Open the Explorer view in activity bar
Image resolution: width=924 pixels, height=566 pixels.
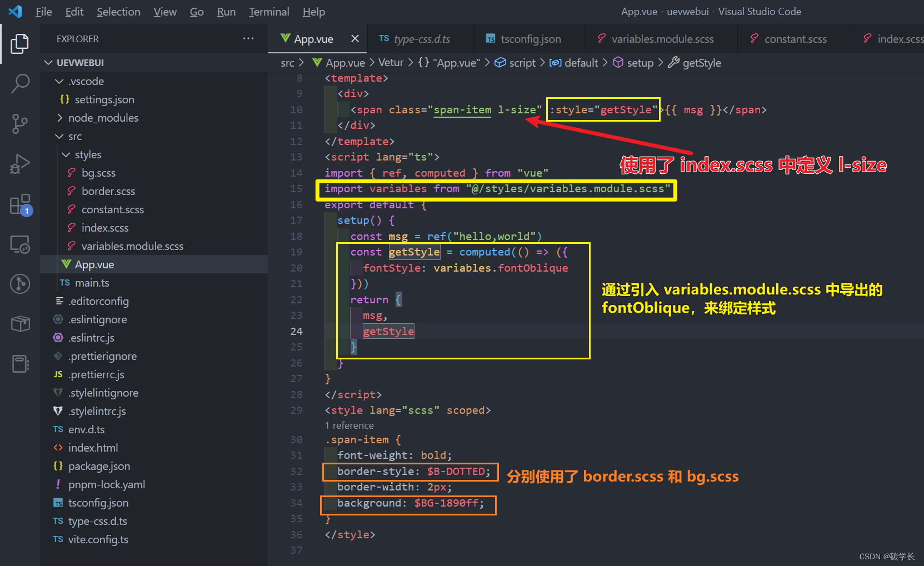[20, 44]
